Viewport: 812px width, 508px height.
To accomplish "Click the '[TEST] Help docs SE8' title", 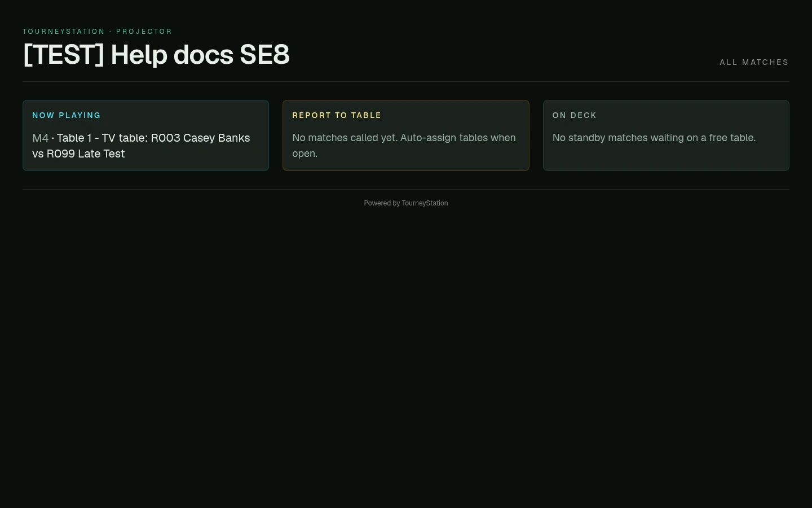I will (156, 55).
